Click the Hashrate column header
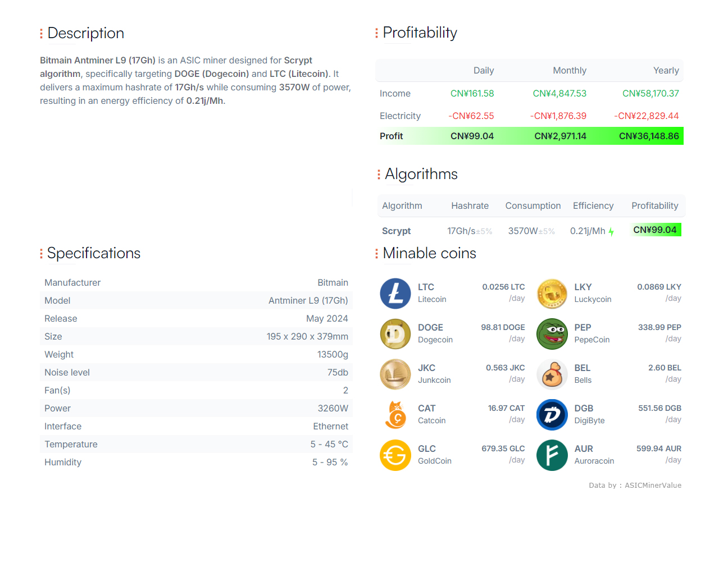Screen dimensions: 728x563 point(470,206)
